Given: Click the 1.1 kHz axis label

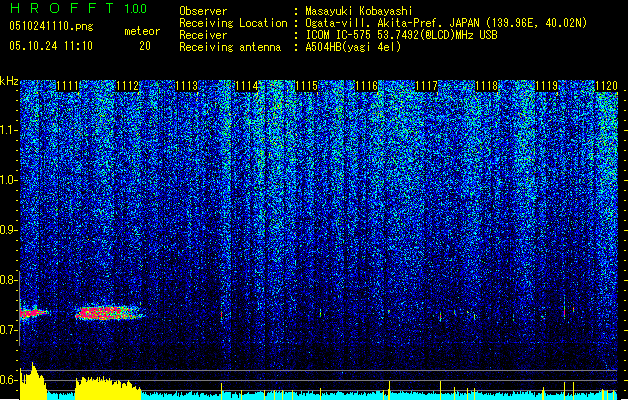Looking at the screenshot, I should click(x=8, y=130).
